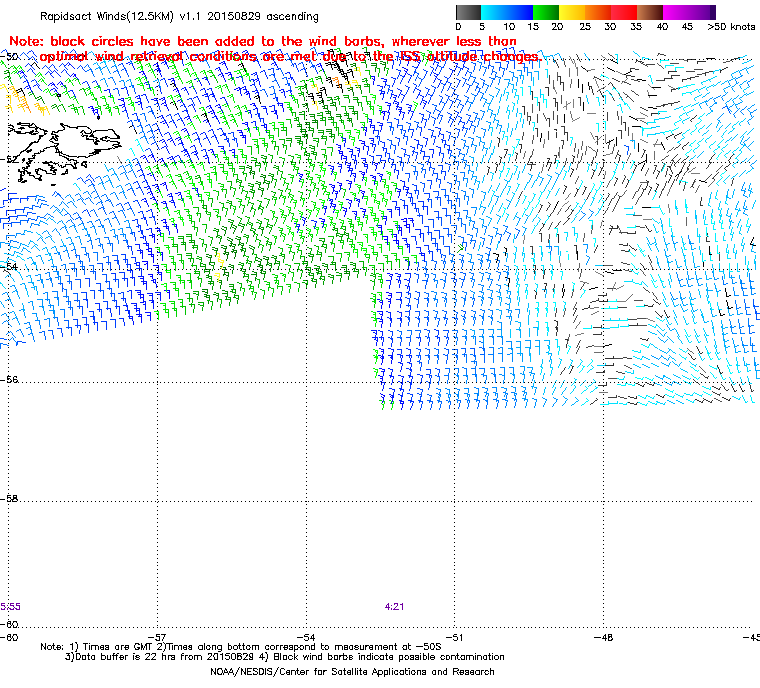Click the red text 'optimal wind retrieval conditions' line
This screenshot has width=760, height=688.
click(x=290, y=56)
